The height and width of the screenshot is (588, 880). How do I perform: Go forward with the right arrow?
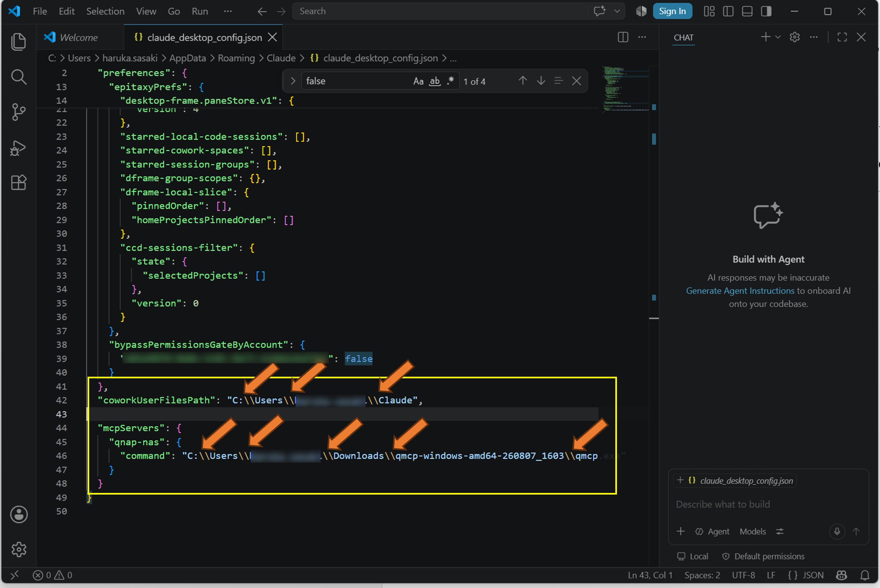pos(281,11)
